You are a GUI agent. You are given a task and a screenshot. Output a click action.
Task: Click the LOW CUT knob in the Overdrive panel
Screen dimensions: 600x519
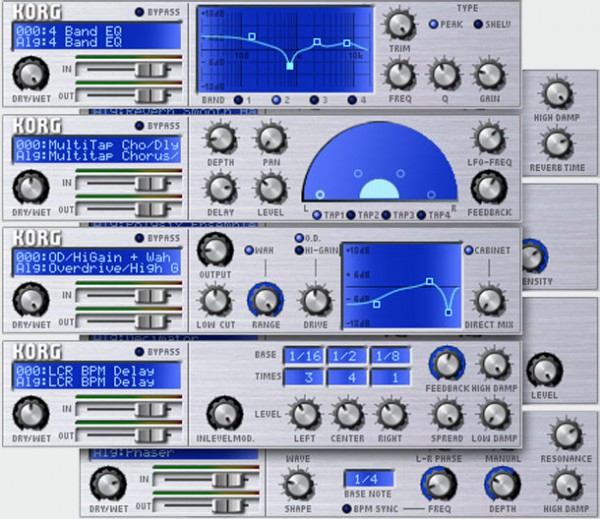[x=215, y=301]
